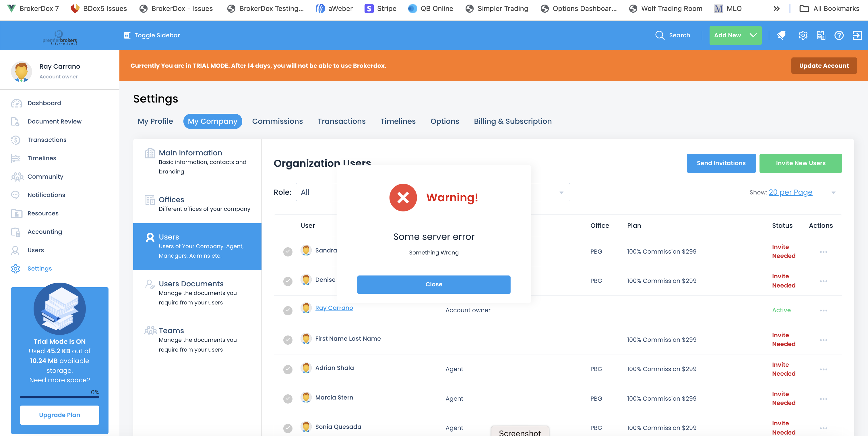Switch to Options tab

(444, 121)
